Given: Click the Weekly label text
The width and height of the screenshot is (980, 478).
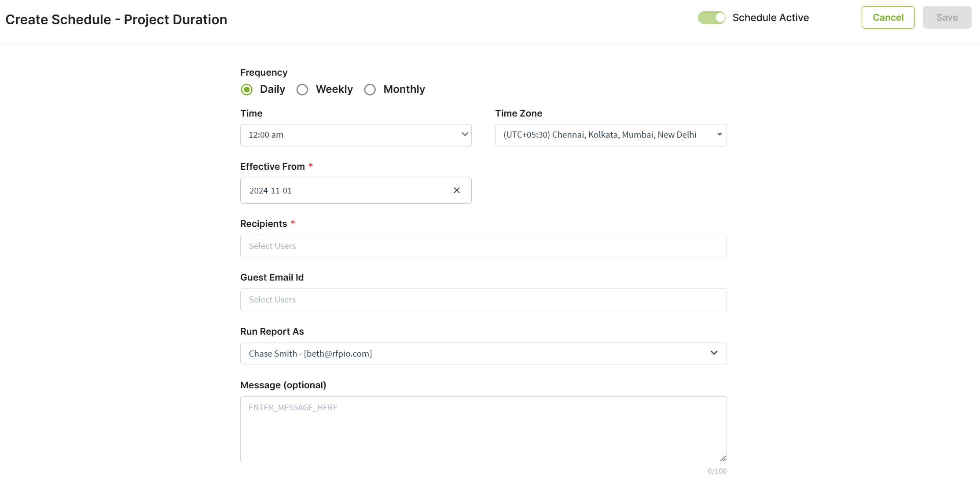Looking at the screenshot, I should (x=334, y=89).
